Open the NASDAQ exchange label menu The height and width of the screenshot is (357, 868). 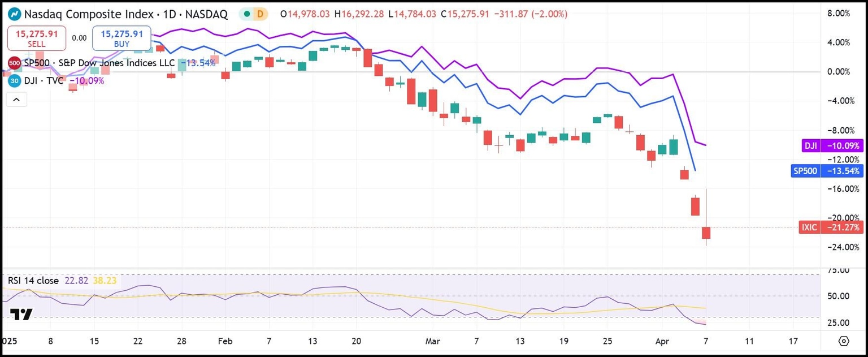click(207, 15)
